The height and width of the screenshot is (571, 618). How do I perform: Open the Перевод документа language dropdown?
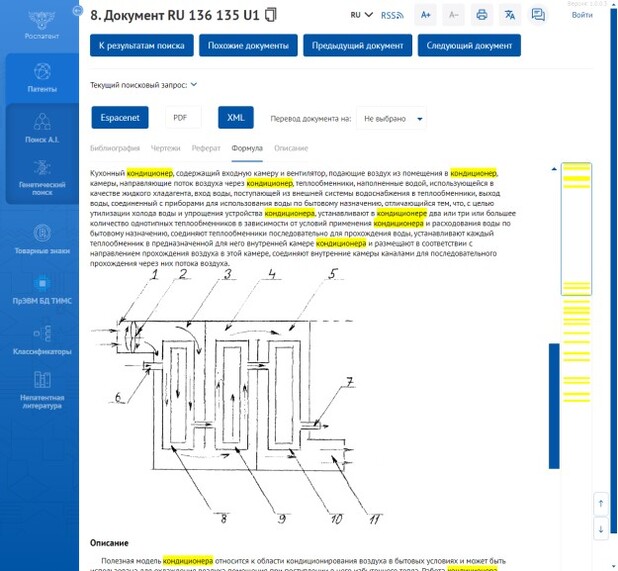coord(391,118)
